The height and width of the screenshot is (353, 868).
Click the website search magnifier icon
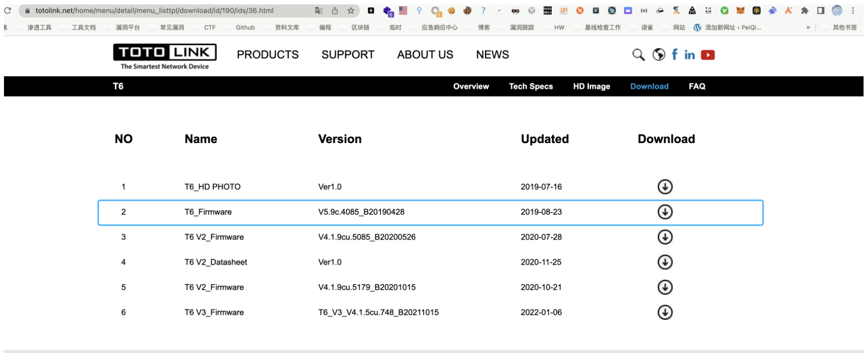click(638, 55)
